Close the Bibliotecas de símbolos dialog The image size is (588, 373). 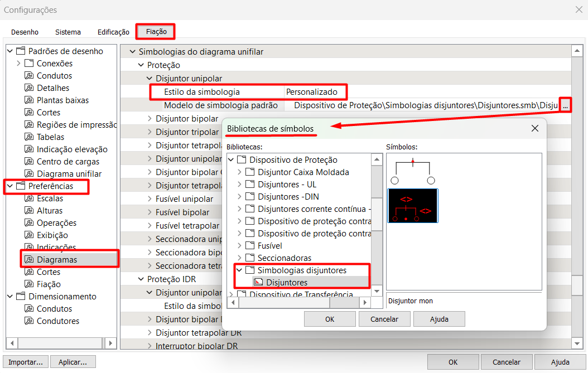(534, 128)
